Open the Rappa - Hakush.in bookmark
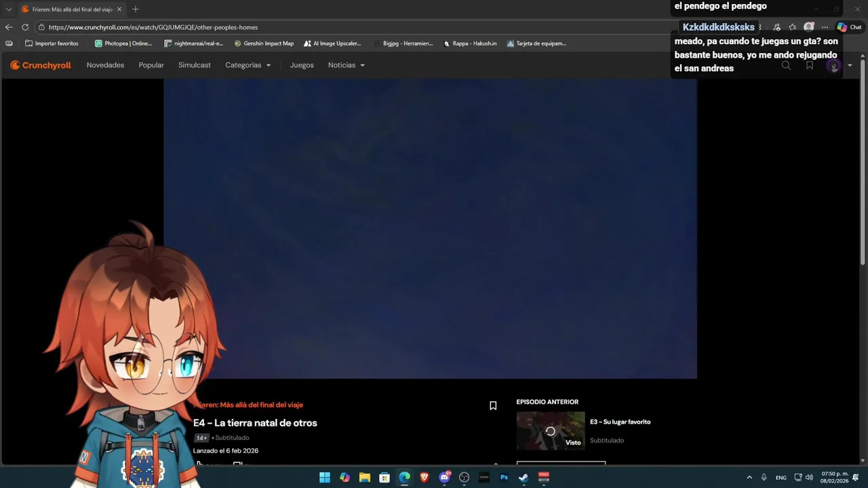The width and height of the screenshot is (868, 488). 470,43
